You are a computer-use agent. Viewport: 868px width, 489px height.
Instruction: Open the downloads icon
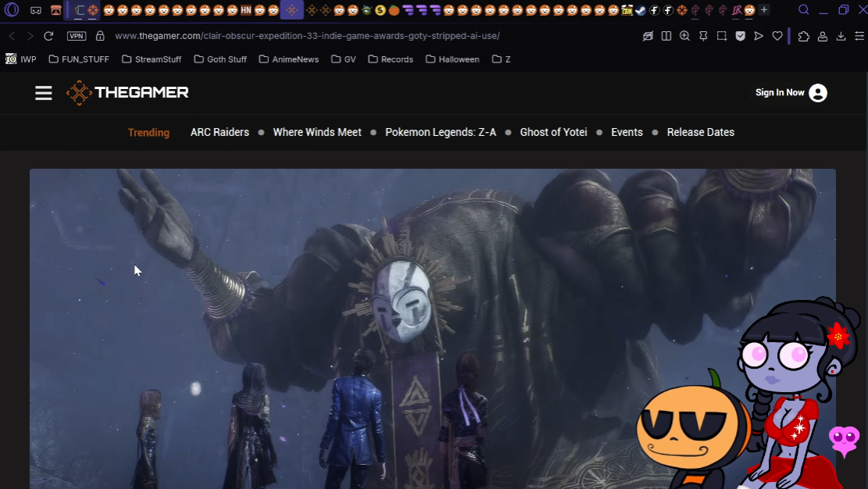click(x=841, y=36)
